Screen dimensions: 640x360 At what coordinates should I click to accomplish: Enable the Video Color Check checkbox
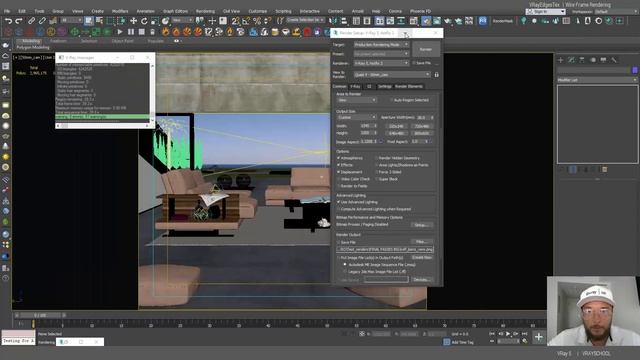pyautogui.click(x=338, y=179)
